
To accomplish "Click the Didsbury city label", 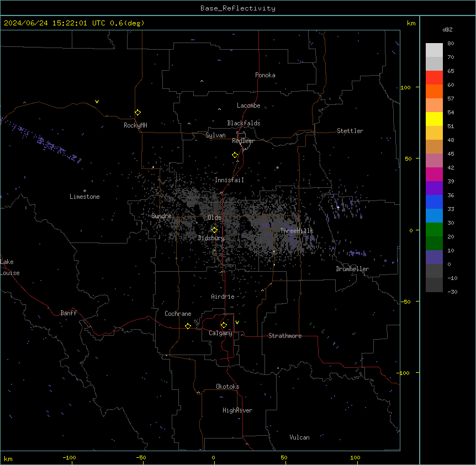I will click(211, 238).
